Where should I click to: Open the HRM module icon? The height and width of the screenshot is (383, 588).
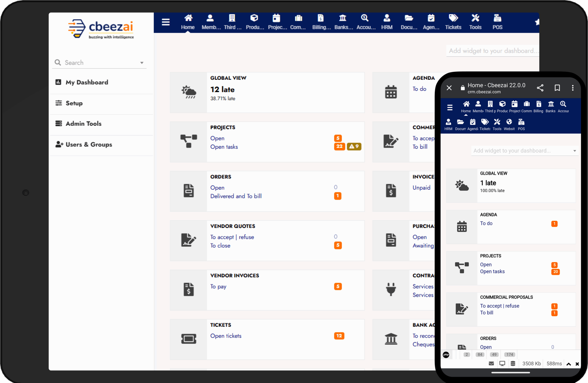(x=387, y=18)
